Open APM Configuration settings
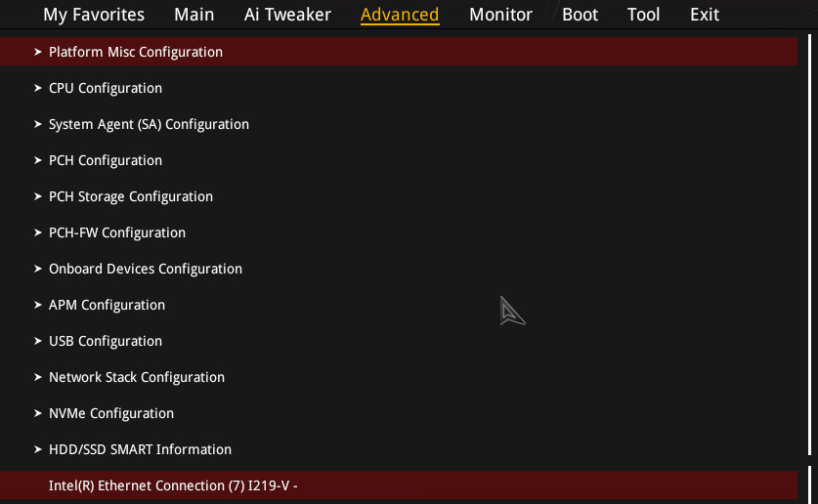The image size is (818, 504). [399, 305]
